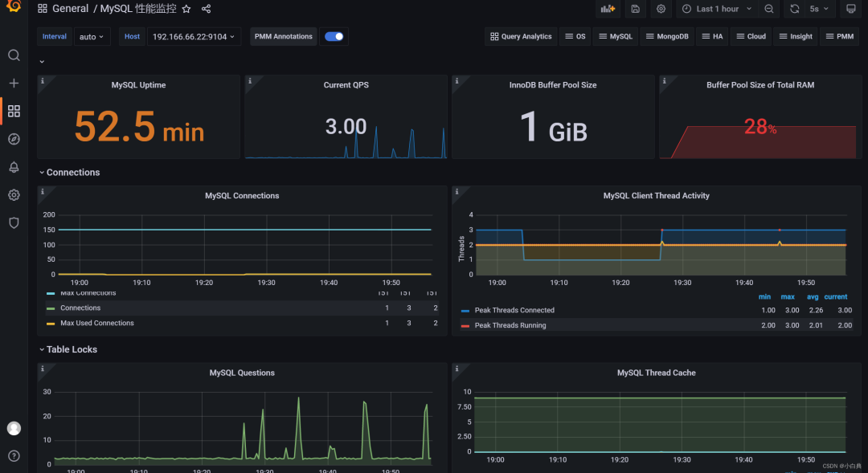
Task: Toggle Max Used Connections series in legend
Action: [x=97, y=323]
